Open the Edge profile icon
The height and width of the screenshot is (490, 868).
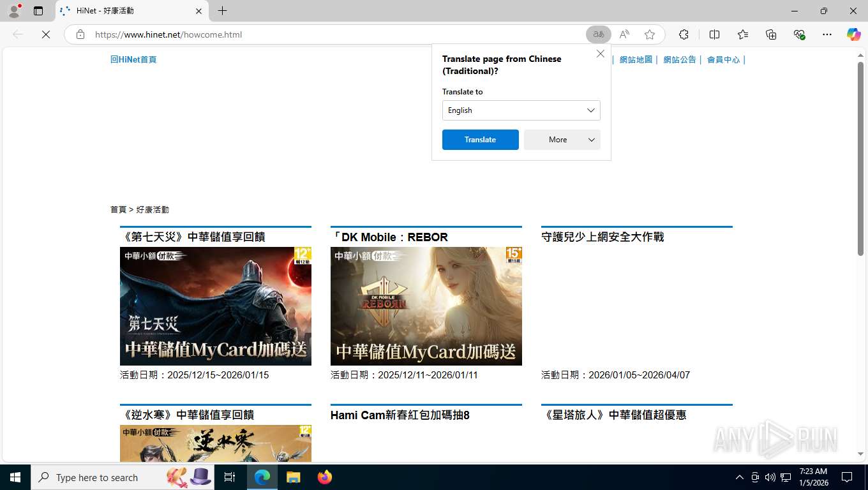[13, 11]
